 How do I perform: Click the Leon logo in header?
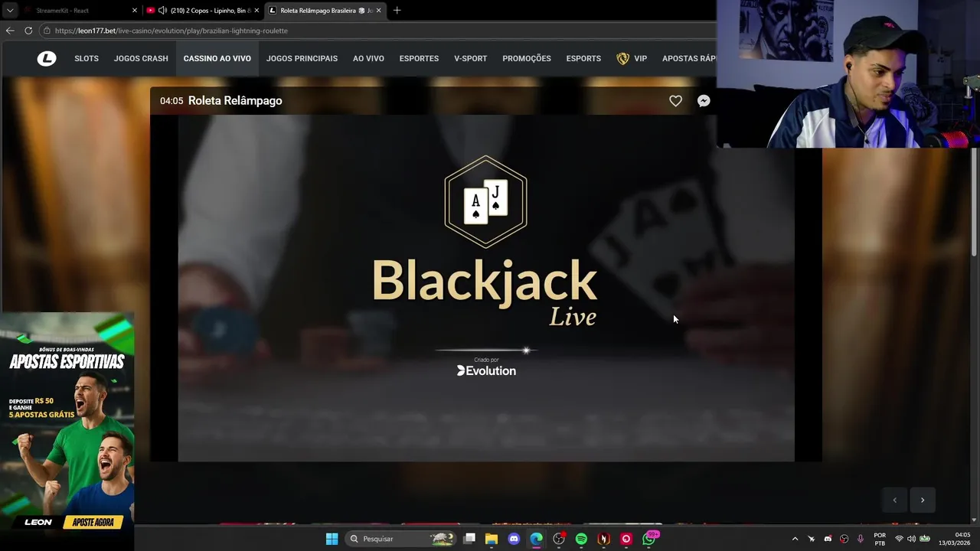pos(47,58)
